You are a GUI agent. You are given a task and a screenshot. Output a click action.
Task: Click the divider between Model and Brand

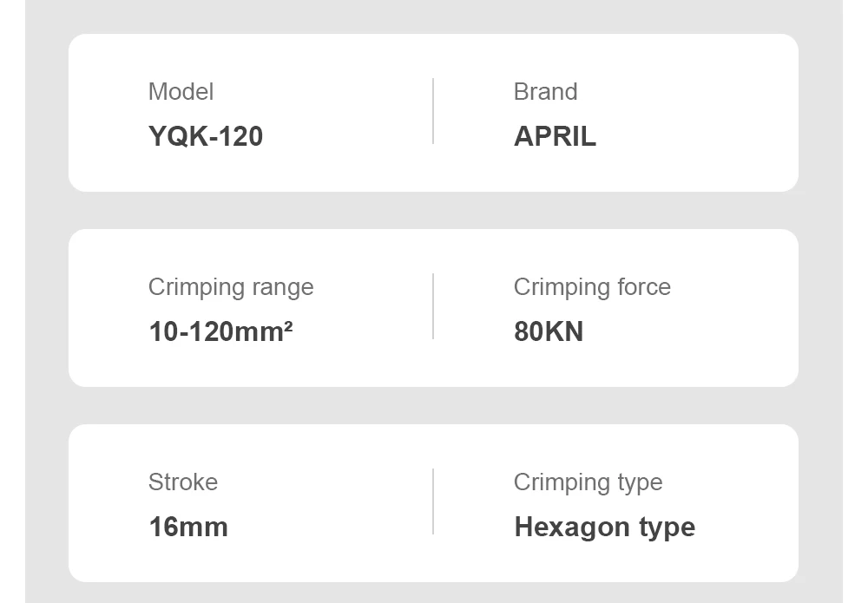click(433, 111)
